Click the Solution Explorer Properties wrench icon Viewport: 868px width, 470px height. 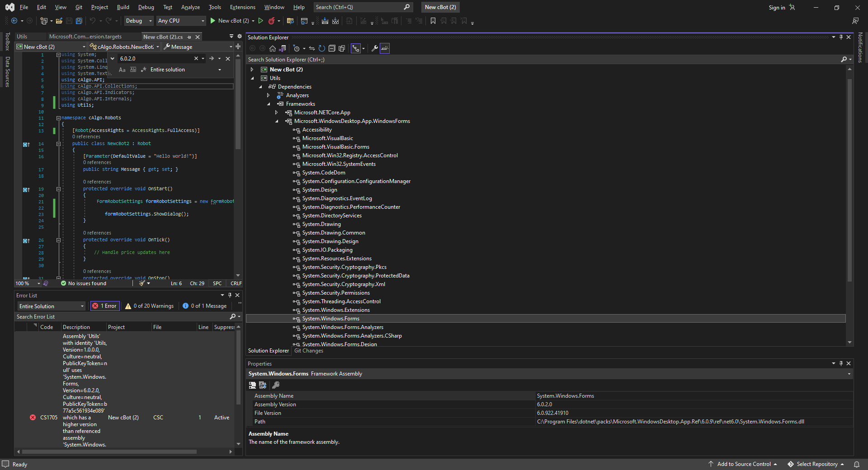point(374,48)
